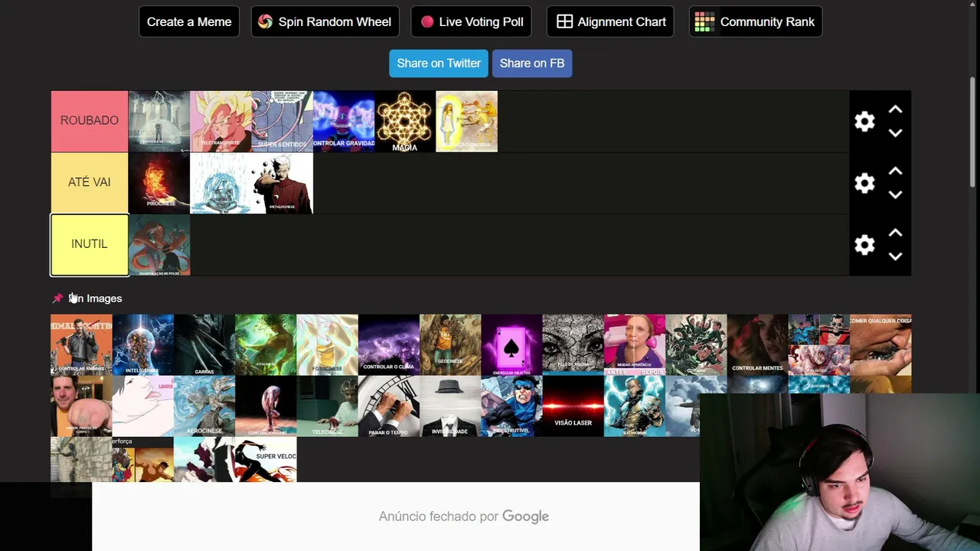The width and height of the screenshot is (980, 551).
Task: Pick the Controlar Mentes image
Action: [757, 344]
